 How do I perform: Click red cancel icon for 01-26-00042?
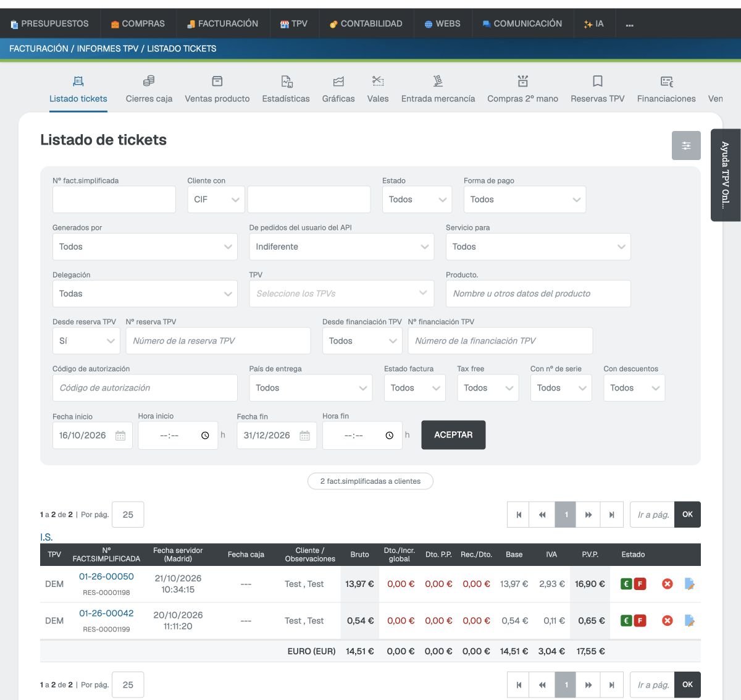pos(668,621)
